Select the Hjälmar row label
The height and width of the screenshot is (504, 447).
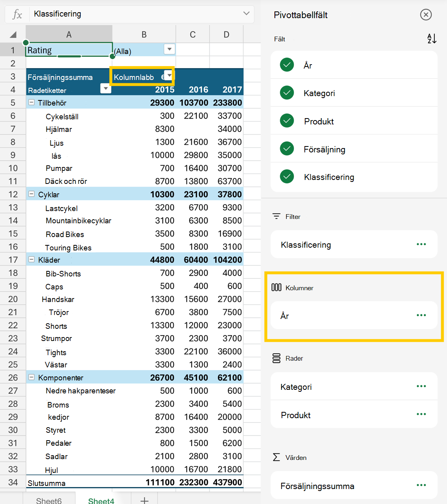click(x=59, y=129)
